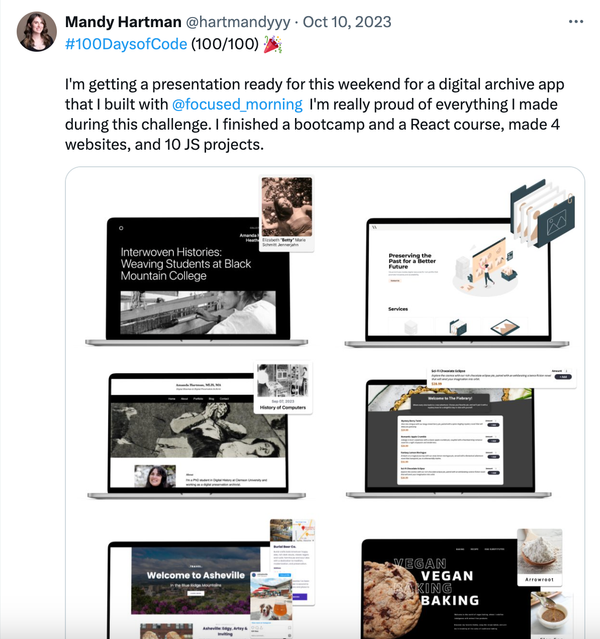Click the sauce bowl photo card
Screen dimensions: 600x639
pyautogui.click(x=552, y=615)
